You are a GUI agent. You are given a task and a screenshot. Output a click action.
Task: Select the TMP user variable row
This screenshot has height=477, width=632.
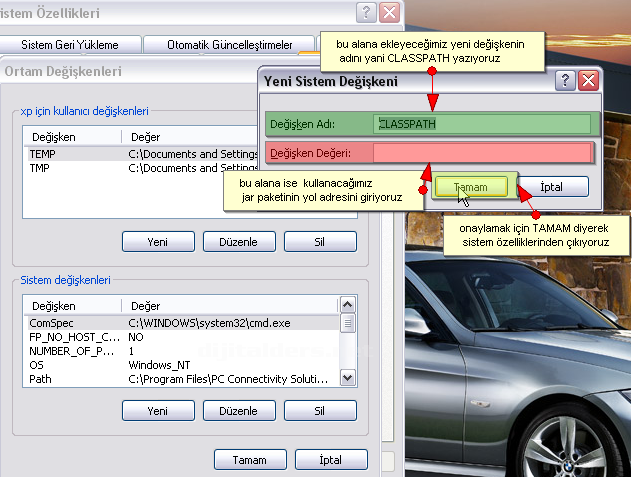[x=41, y=168]
